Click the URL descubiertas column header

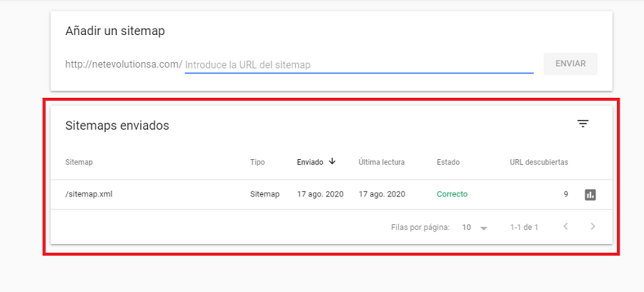pos(538,162)
